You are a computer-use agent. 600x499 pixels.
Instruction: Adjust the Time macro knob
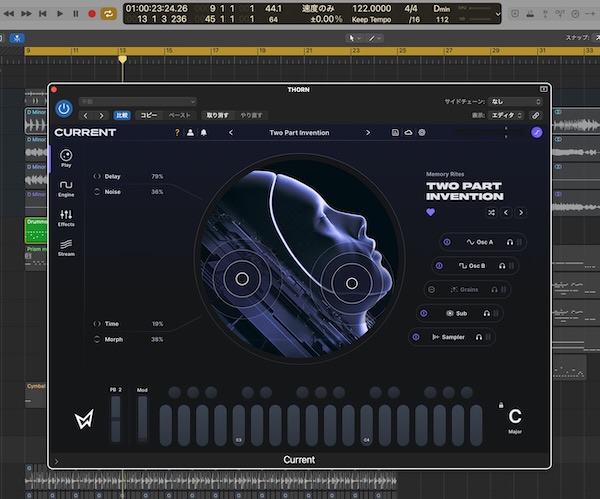point(97,324)
